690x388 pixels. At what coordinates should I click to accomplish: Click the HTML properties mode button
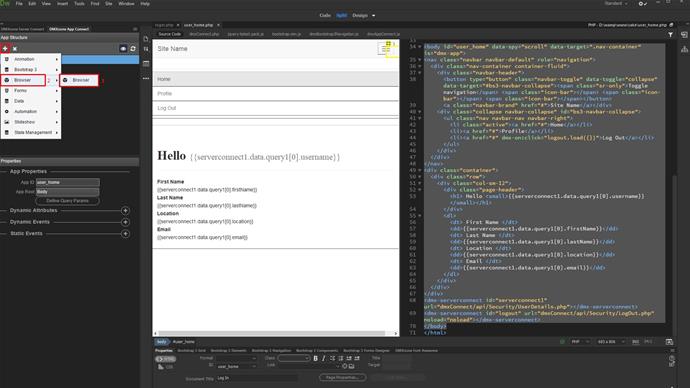point(165,359)
